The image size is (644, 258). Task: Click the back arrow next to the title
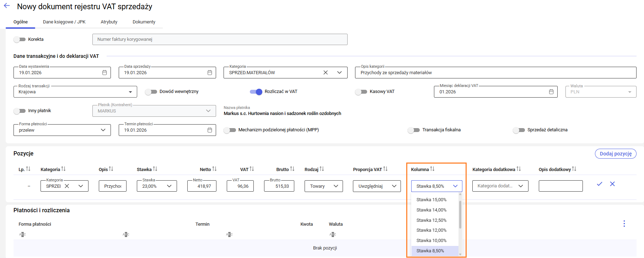pos(7,6)
